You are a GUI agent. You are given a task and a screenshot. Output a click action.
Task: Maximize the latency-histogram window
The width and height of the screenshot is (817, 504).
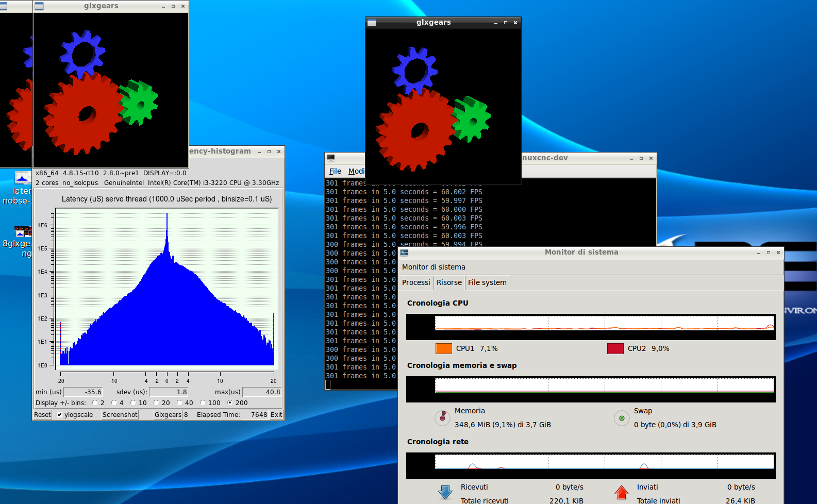[x=269, y=152]
